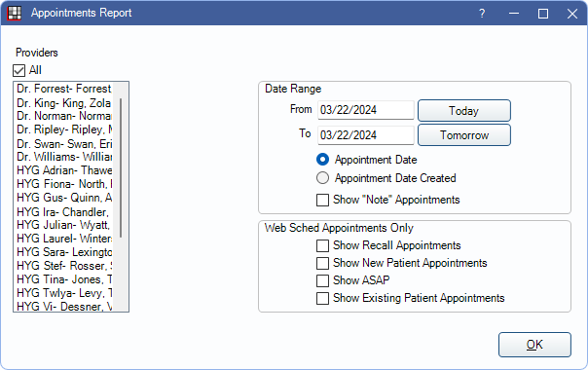Check Show Recall Appointments
Image resolution: width=588 pixels, height=370 pixels.
click(322, 245)
